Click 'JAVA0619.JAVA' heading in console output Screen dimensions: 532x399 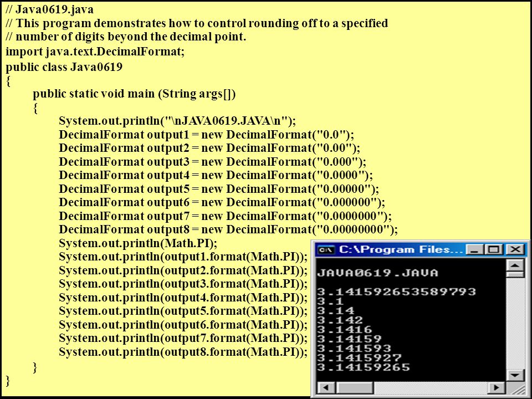pos(377,273)
